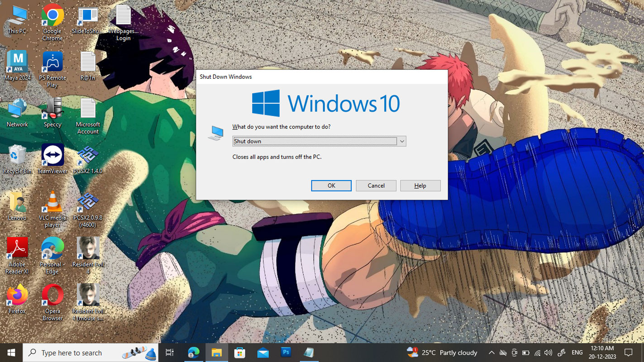
Task: Select the Recycle Bin icon
Action: pyautogui.click(x=17, y=159)
